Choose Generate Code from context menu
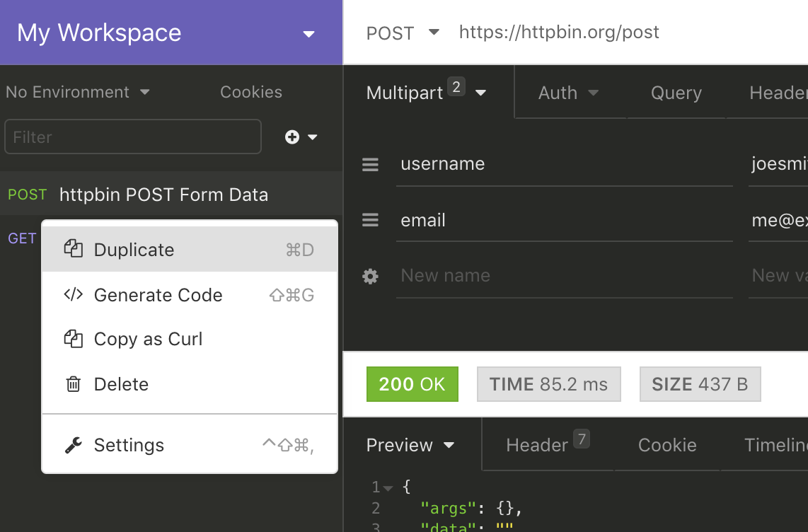Image resolution: width=808 pixels, height=532 pixels. (x=190, y=294)
